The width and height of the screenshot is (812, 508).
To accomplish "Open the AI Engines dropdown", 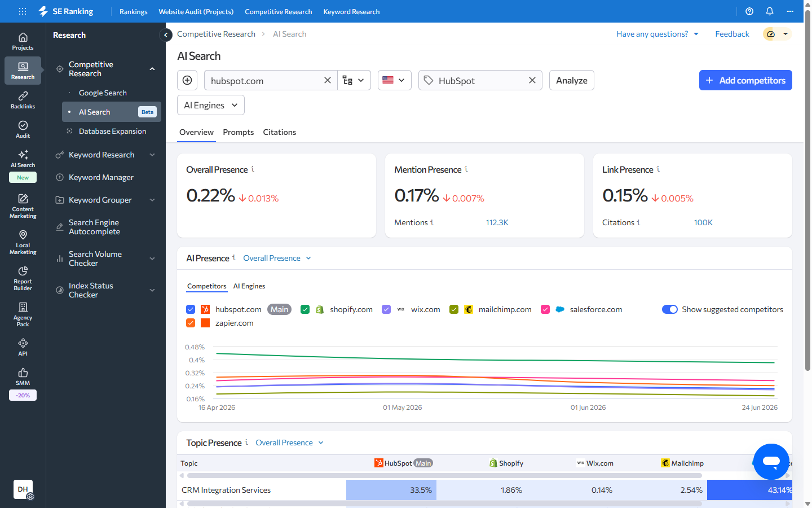I will [211, 105].
